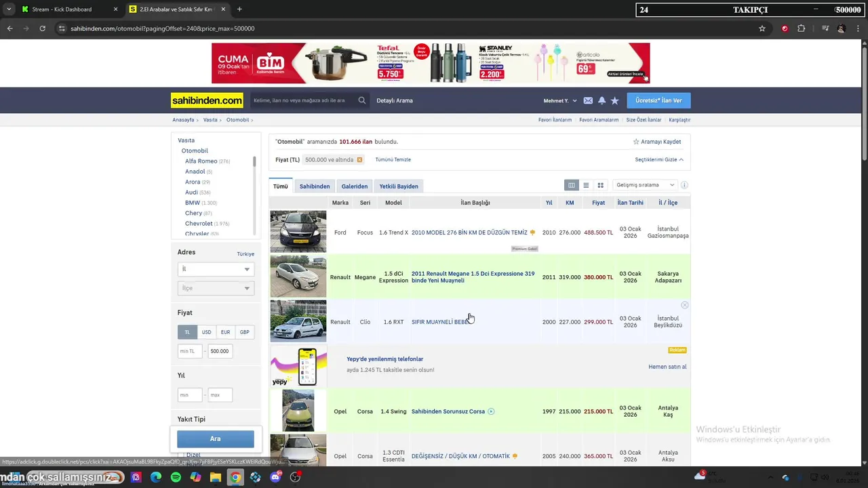This screenshot has height=488, width=868.
Task: Open messages envelope icon in header
Action: [588, 100]
